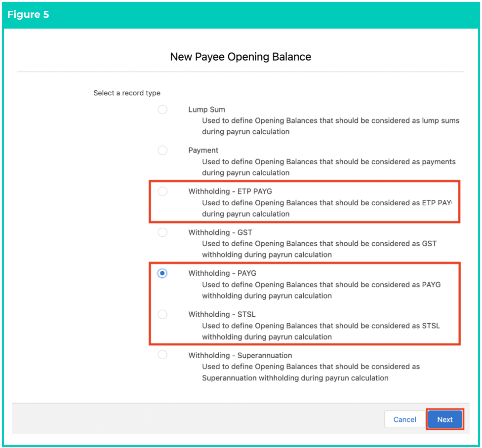Screen dimensions: 482x448
Task: Click the Withholding - Superannuation label
Action: (240, 356)
